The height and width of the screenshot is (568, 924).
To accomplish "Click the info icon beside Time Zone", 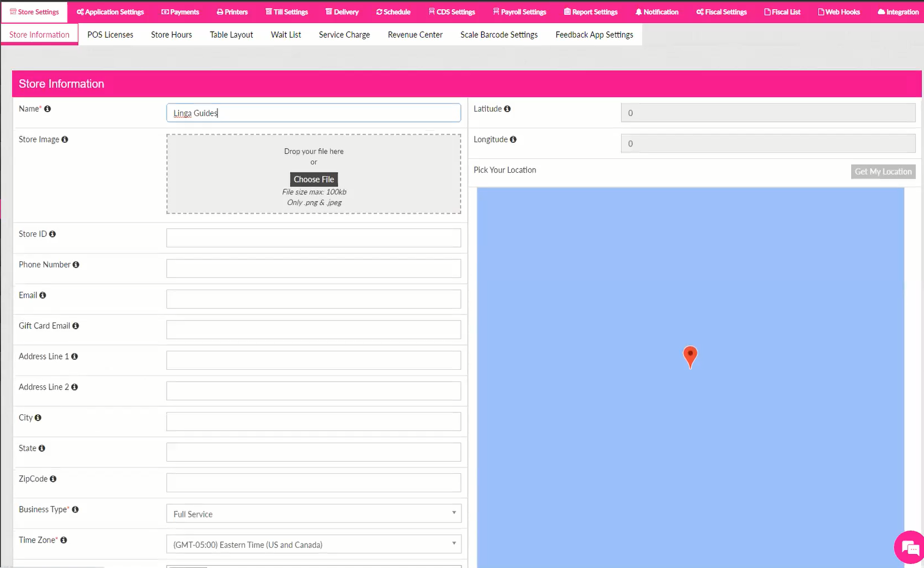I will pos(64,540).
